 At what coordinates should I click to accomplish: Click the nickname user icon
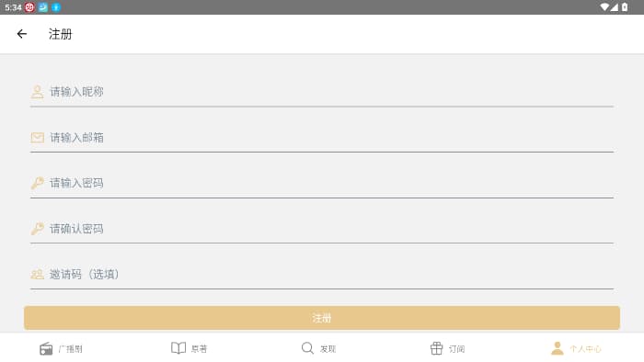(38, 92)
